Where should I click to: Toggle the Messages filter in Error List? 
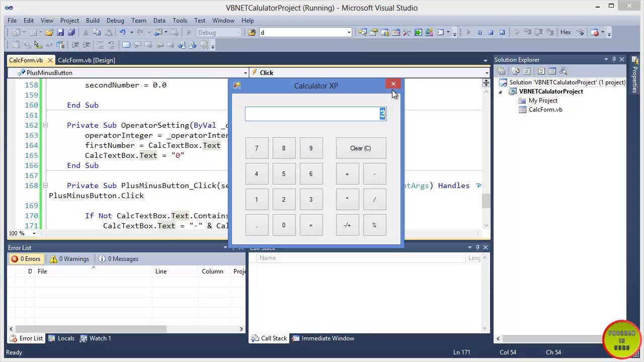[x=118, y=259]
